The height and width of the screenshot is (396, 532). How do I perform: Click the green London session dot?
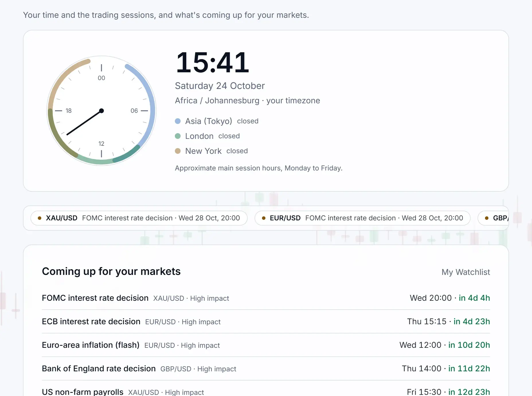point(178,136)
